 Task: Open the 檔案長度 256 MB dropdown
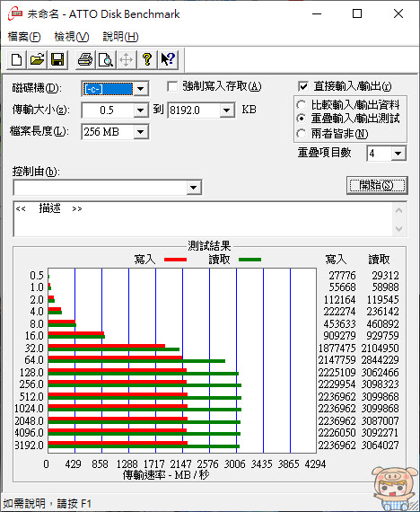click(141, 132)
